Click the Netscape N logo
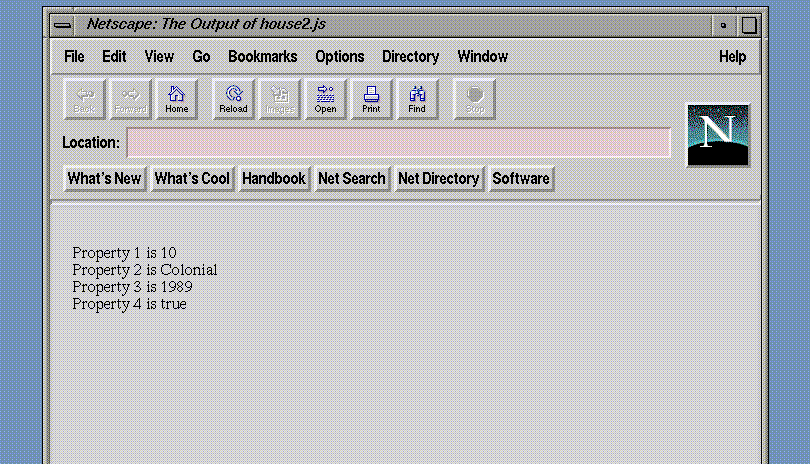The image size is (810, 464). [x=718, y=135]
